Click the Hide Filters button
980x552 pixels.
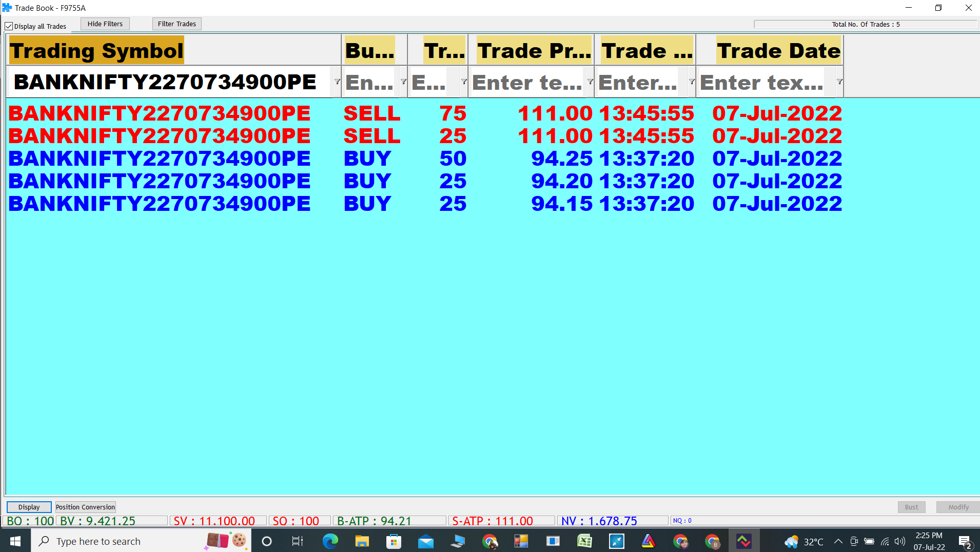point(105,24)
